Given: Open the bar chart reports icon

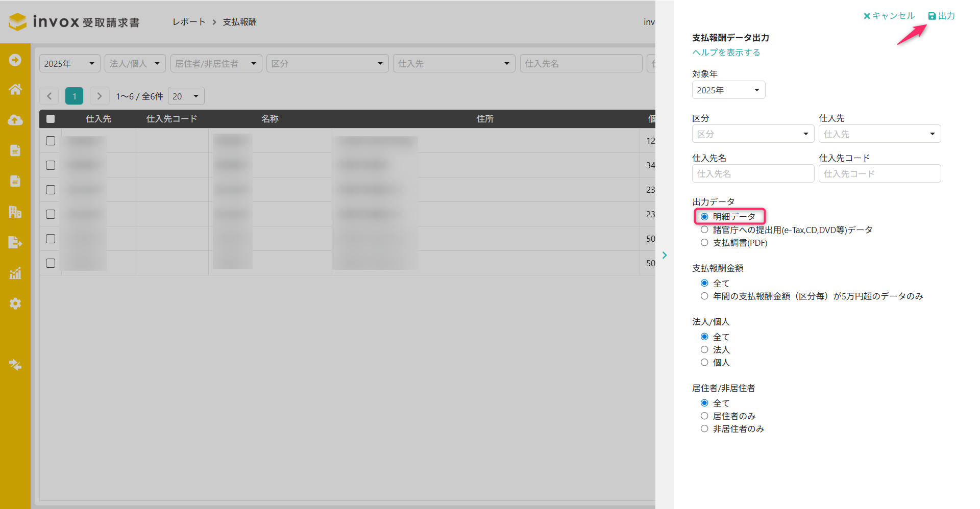Looking at the screenshot, I should coord(15,273).
